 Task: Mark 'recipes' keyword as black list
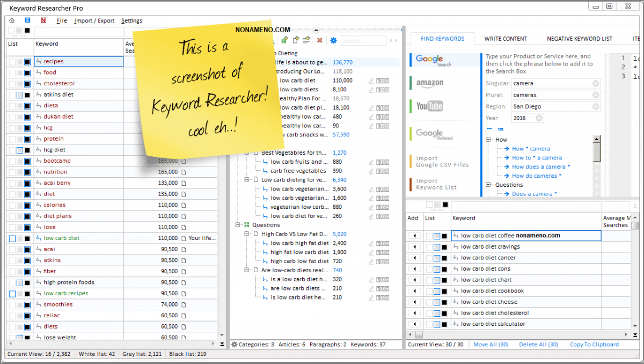tap(27, 62)
